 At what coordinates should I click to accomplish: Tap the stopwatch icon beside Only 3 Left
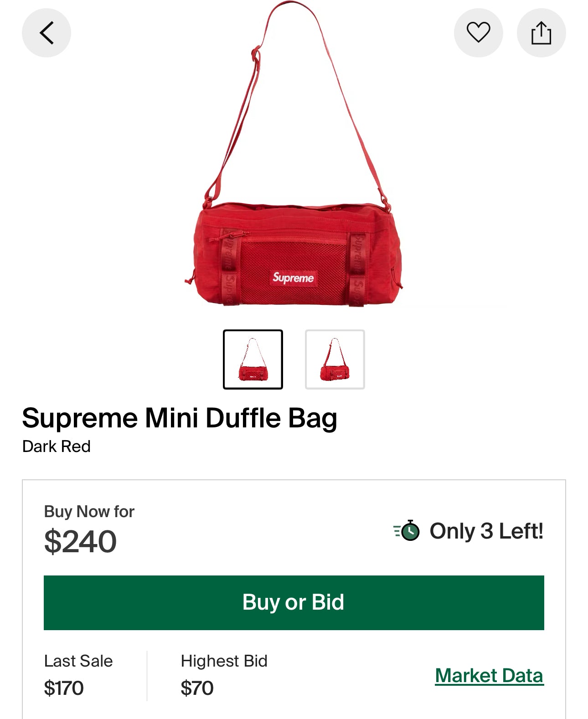407,530
